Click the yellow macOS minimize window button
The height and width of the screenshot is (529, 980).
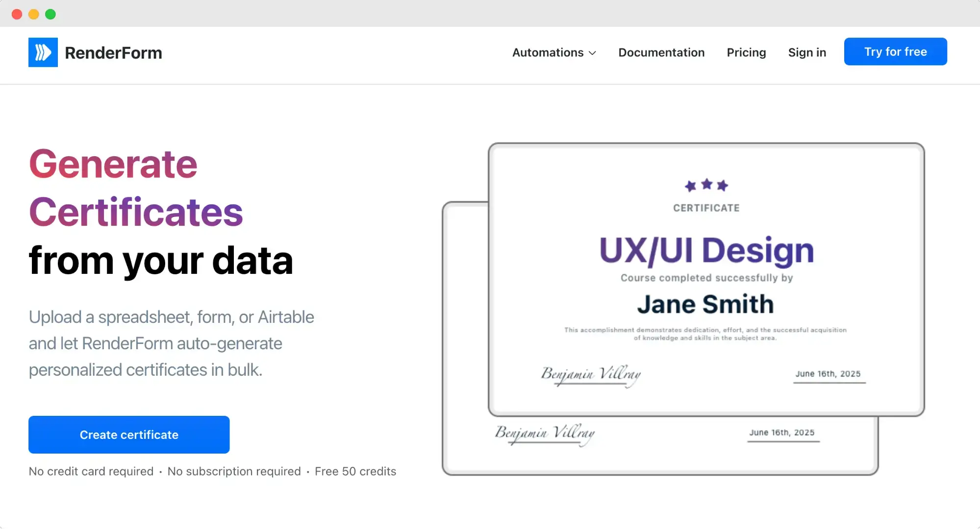click(34, 14)
